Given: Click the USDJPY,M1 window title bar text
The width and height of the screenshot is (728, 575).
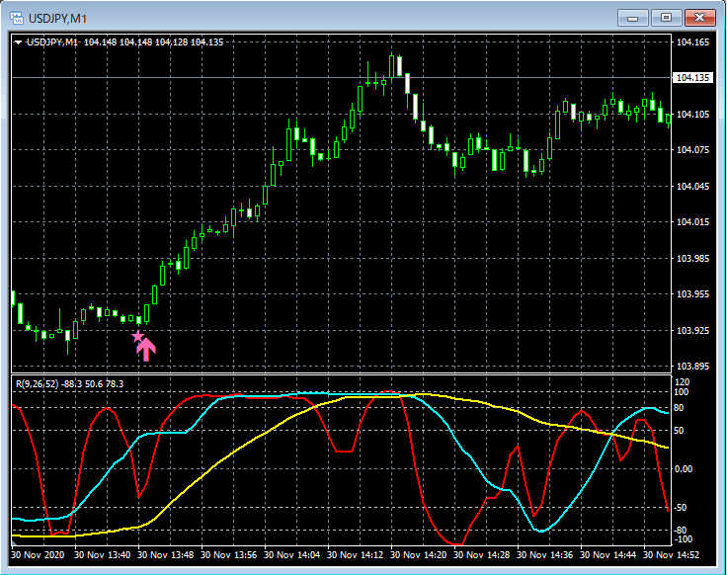Looking at the screenshot, I should pos(58,18).
